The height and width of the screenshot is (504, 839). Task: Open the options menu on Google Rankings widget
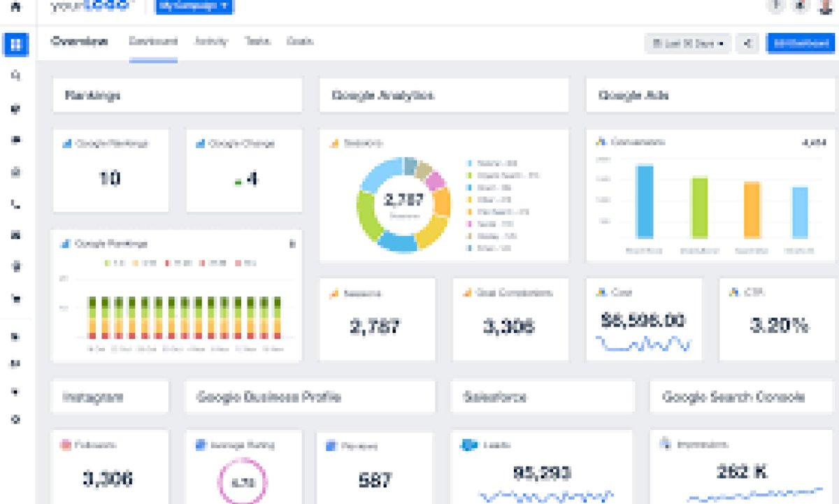(x=294, y=244)
